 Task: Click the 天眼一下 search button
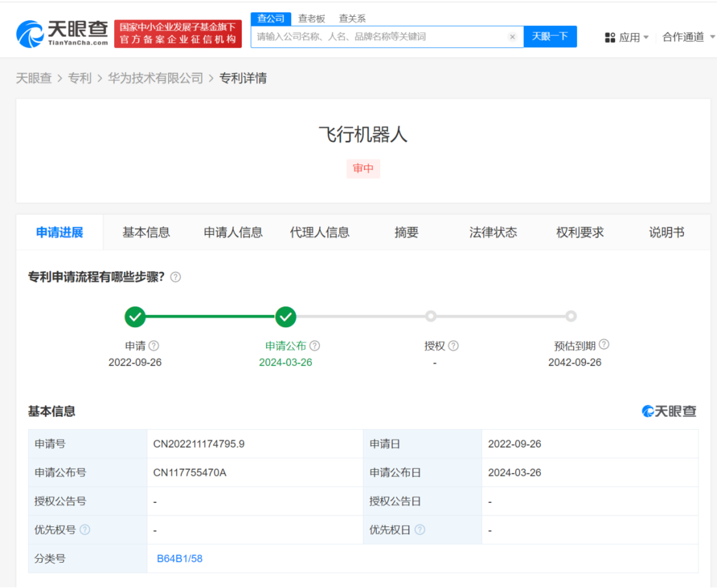[x=550, y=36]
